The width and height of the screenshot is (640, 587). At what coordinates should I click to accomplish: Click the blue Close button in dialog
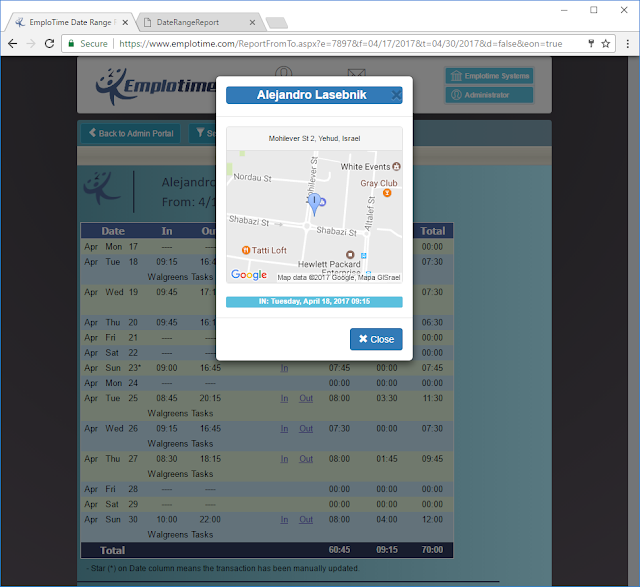pos(376,339)
